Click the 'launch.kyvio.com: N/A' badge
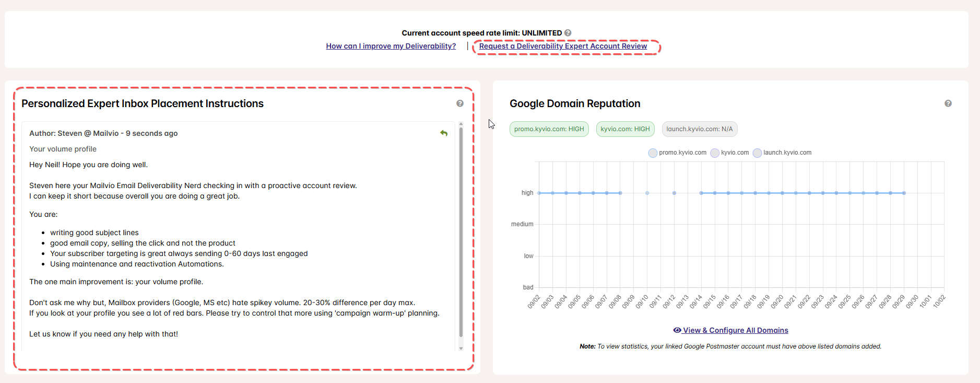980x383 pixels. pyautogui.click(x=700, y=129)
